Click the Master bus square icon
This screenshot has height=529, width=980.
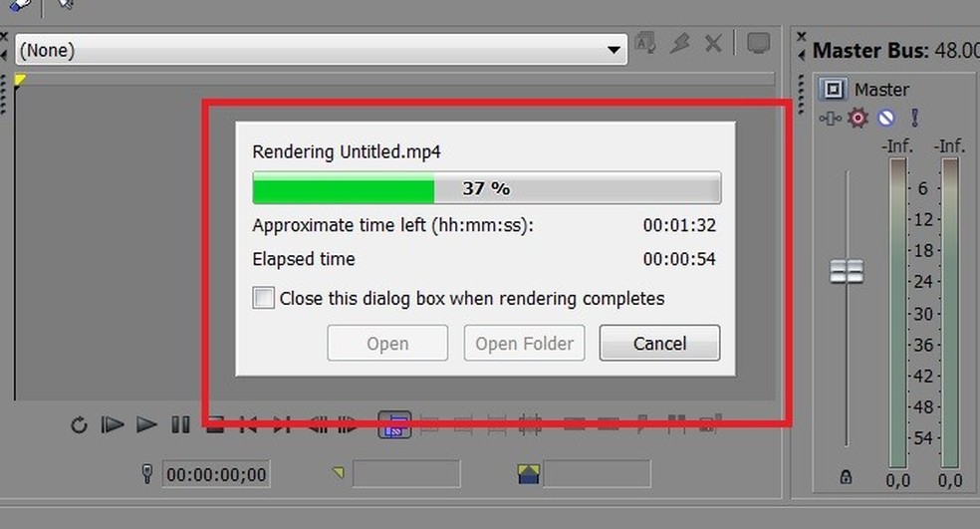click(834, 90)
